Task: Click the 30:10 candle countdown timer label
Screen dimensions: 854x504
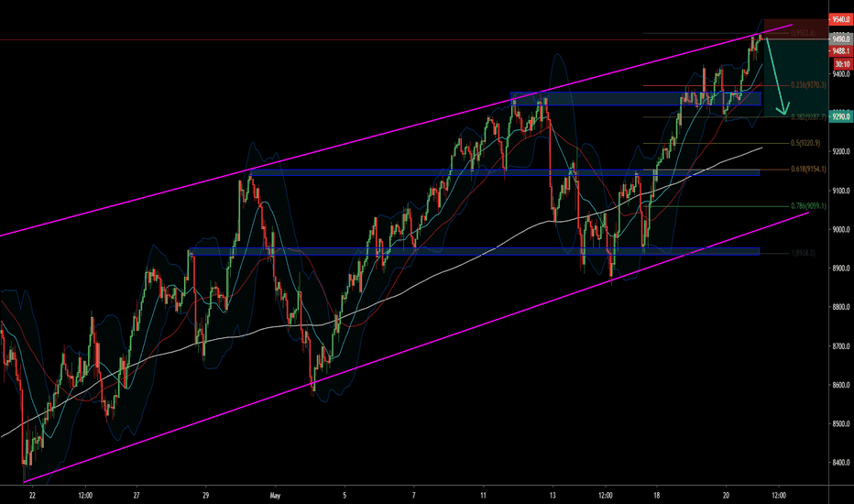Action: [x=842, y=64]
